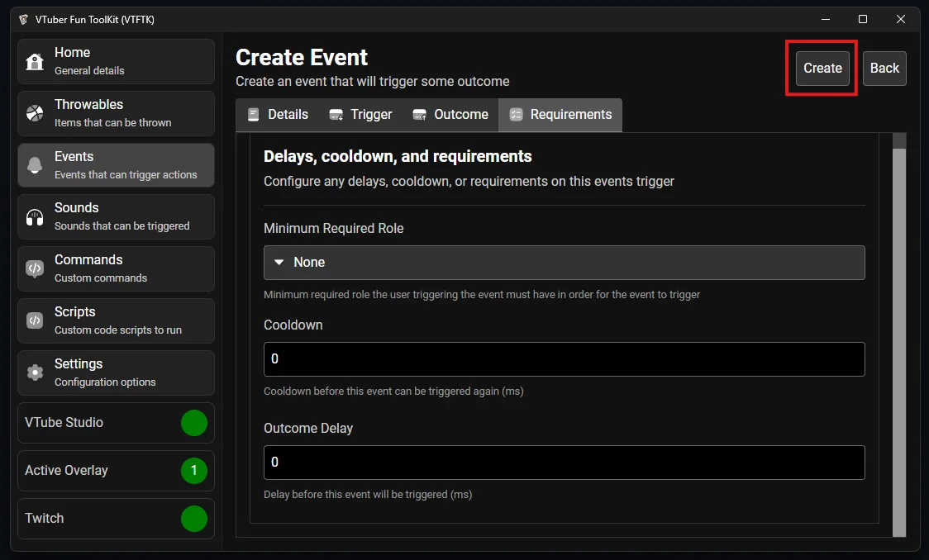The width and height of the screenshot is (929, 560).
Task: Click the Back button
Action: [884, 69]
